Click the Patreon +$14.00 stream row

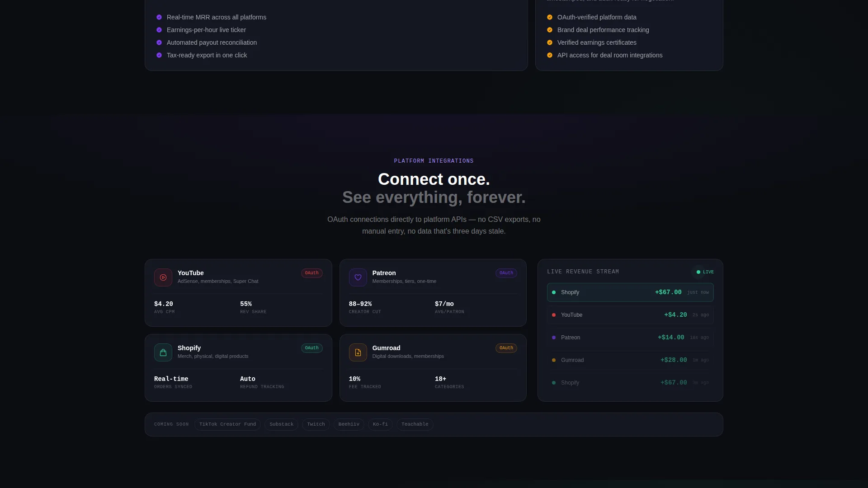click(x=630, y=338)
